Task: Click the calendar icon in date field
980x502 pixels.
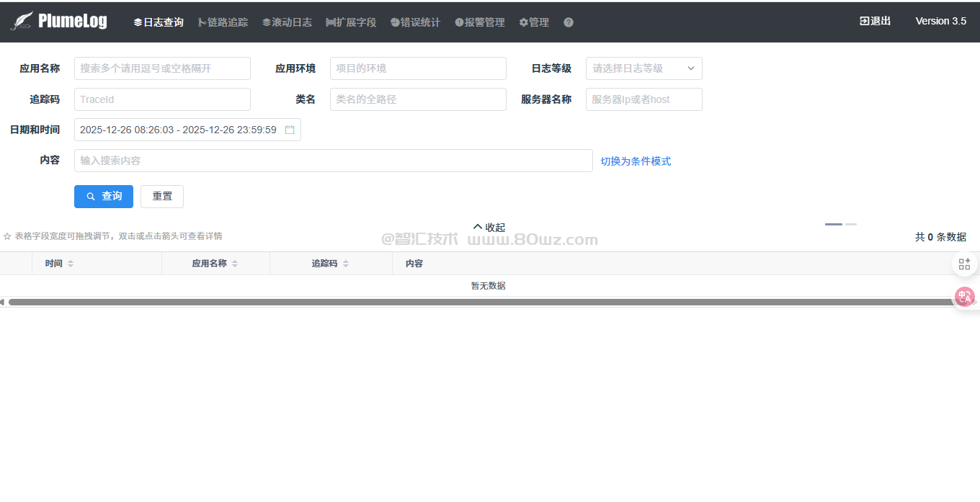Action: coord(290,130)
